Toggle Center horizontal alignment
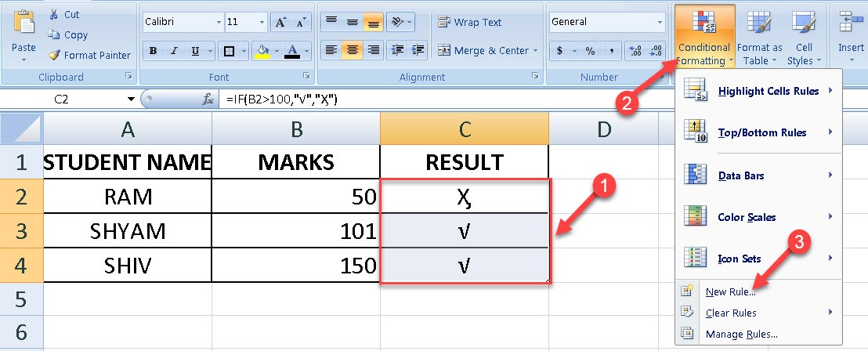 tap(352, 50)
